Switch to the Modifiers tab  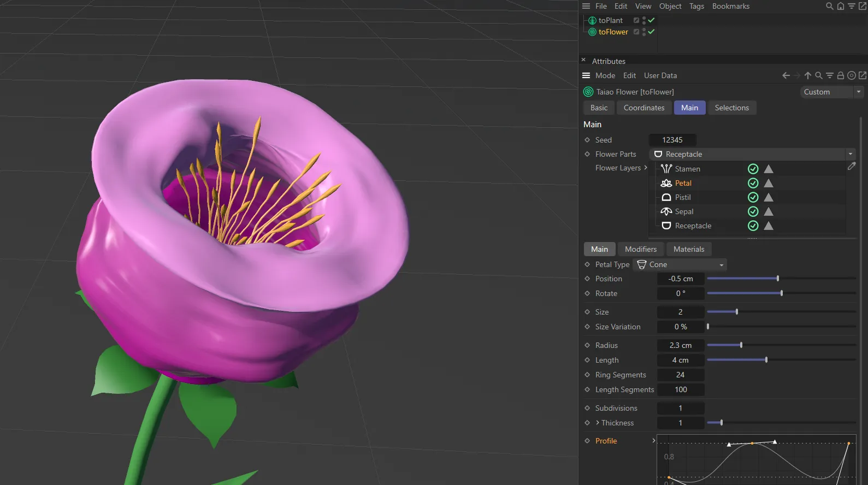pyautogui.click(x=641, y=249)
